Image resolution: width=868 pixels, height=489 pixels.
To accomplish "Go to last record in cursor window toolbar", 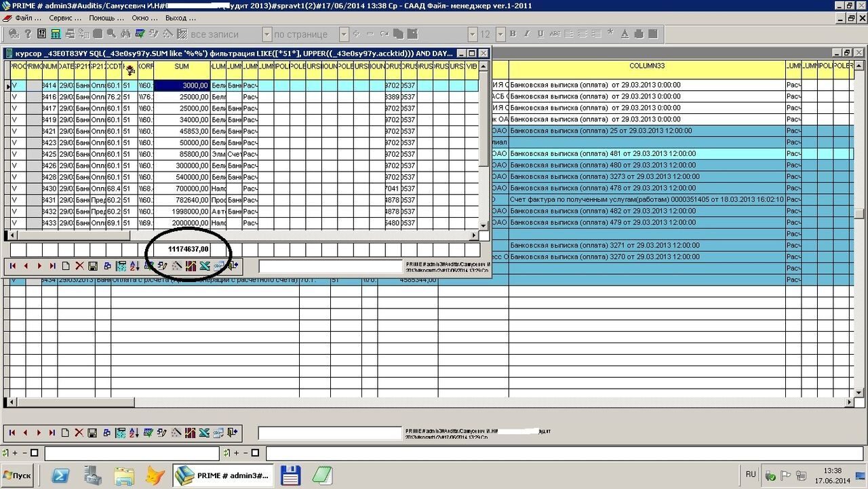I will click(x=52, y=266).
